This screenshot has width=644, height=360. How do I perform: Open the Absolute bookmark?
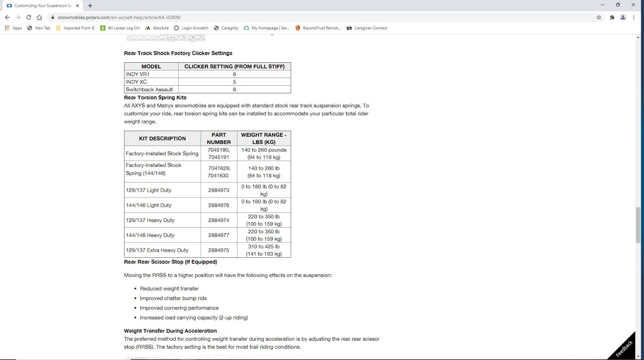click(157, 28)
